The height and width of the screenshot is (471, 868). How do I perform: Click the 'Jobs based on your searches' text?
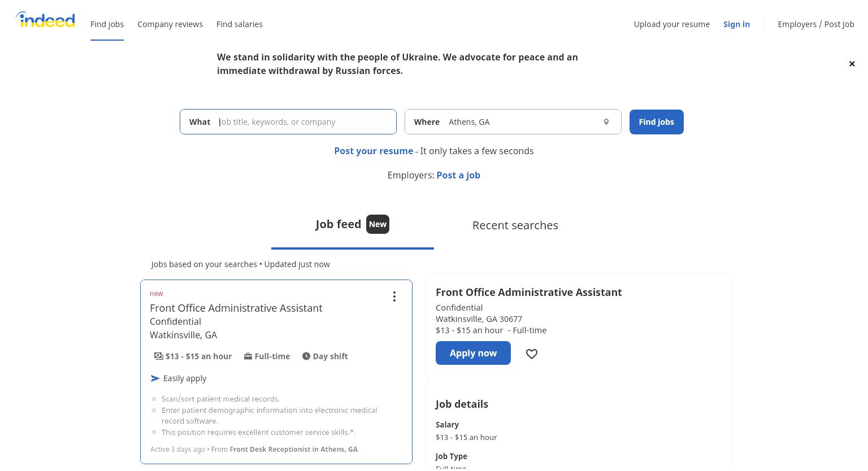click(205, 264)
